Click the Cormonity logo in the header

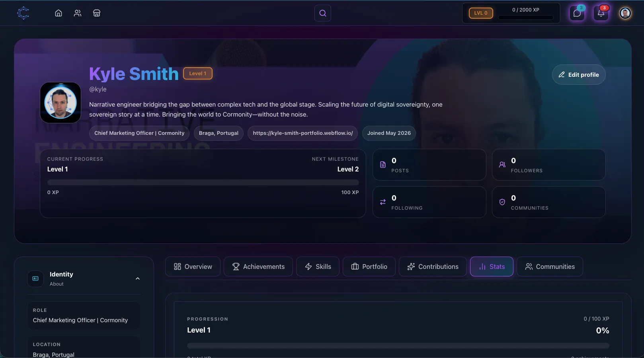23,13
